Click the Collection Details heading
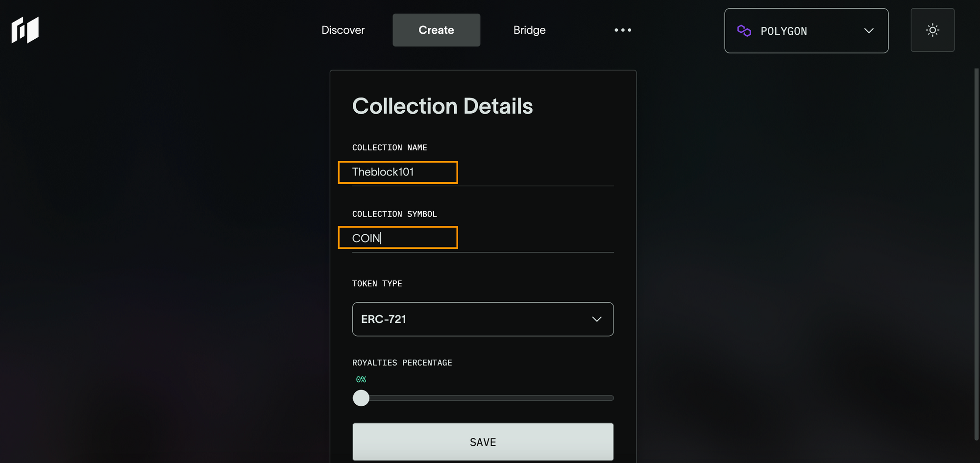Screen dimensions: 980x463 pos(442,106)
